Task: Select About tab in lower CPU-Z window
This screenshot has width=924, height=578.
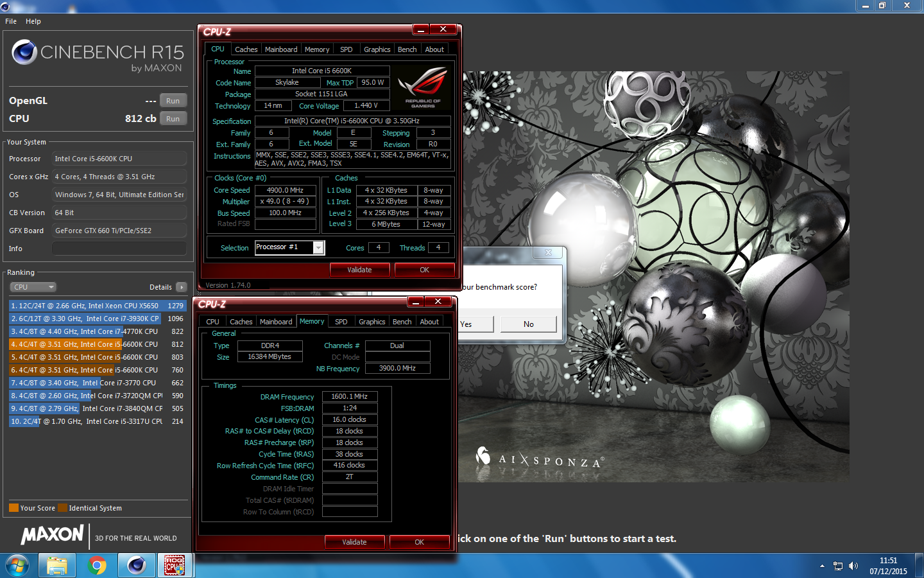Action: [x=429, y=322]
